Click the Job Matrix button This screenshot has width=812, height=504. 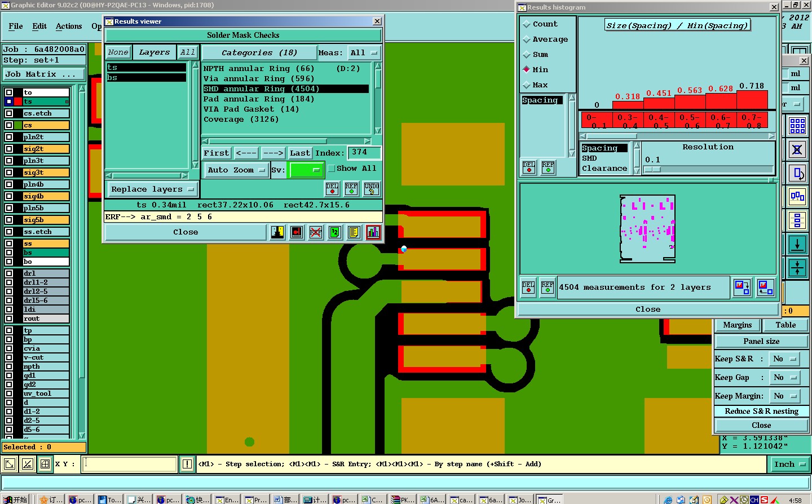[x=44, y=74]
